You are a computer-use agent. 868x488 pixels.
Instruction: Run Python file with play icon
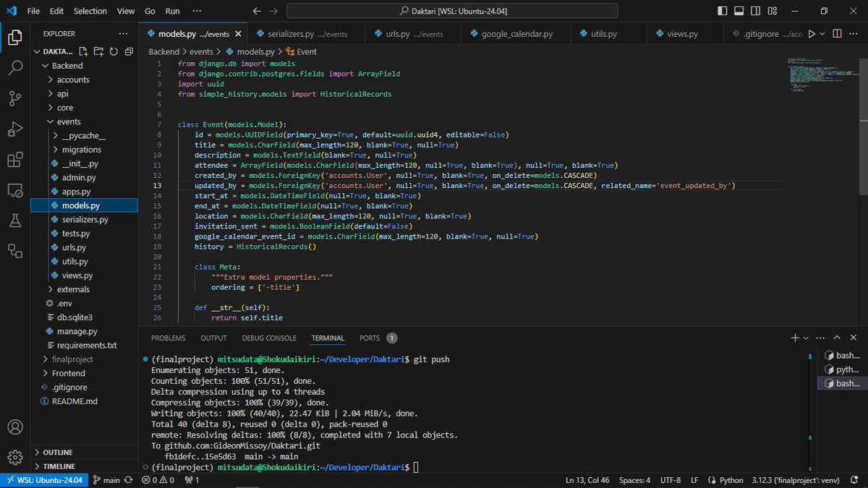(x=812, y=34)
